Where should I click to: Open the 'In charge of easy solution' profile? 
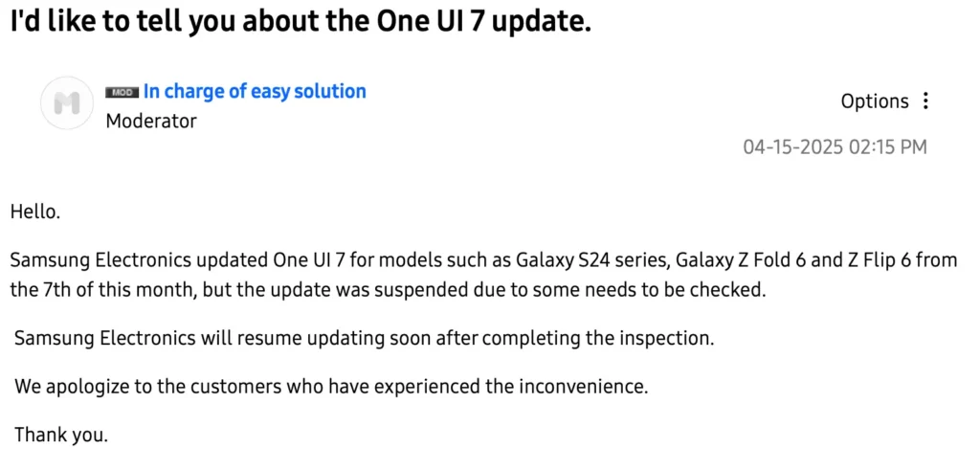(x=255, y=91)
